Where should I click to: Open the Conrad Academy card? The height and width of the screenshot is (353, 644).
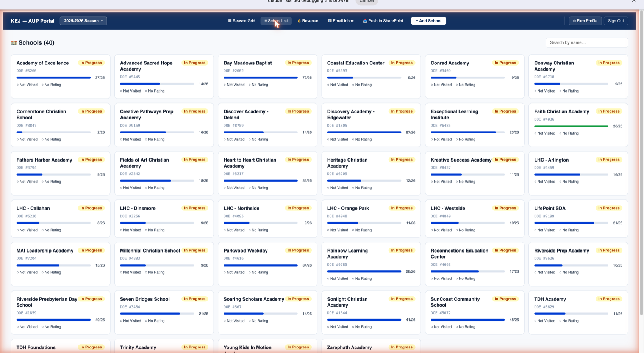click(475, 77)
